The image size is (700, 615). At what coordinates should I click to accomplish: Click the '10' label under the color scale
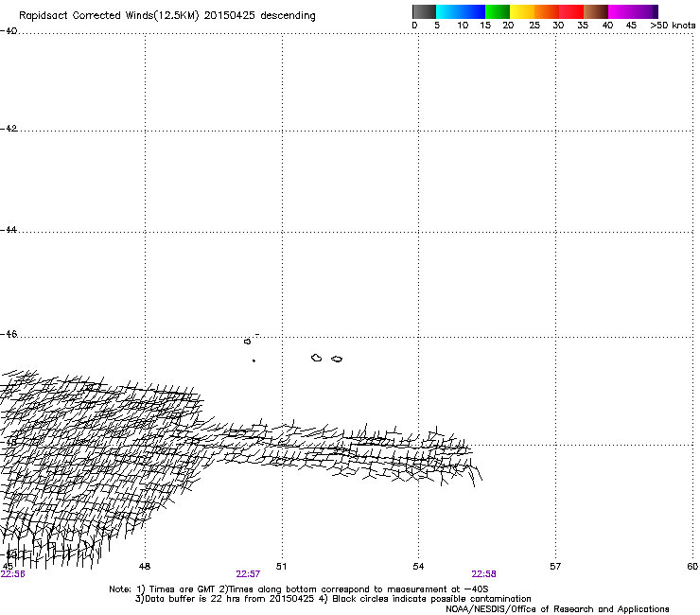point(463,26)
